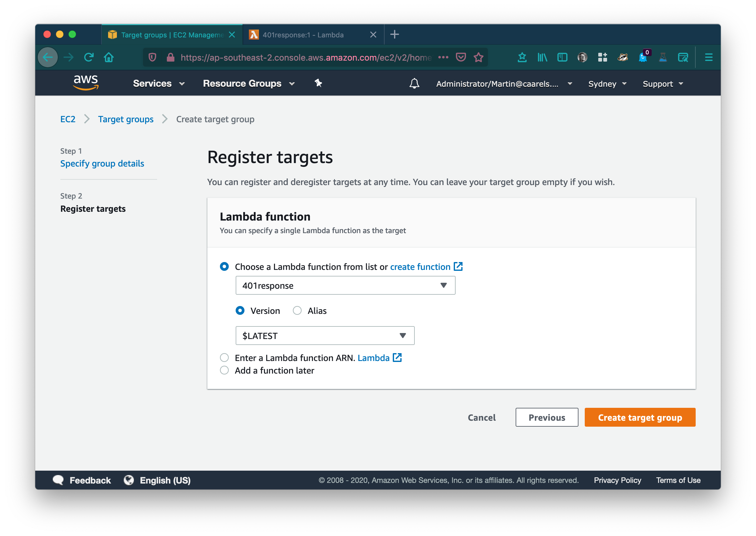Click the Create target group button

coord(639,417)
